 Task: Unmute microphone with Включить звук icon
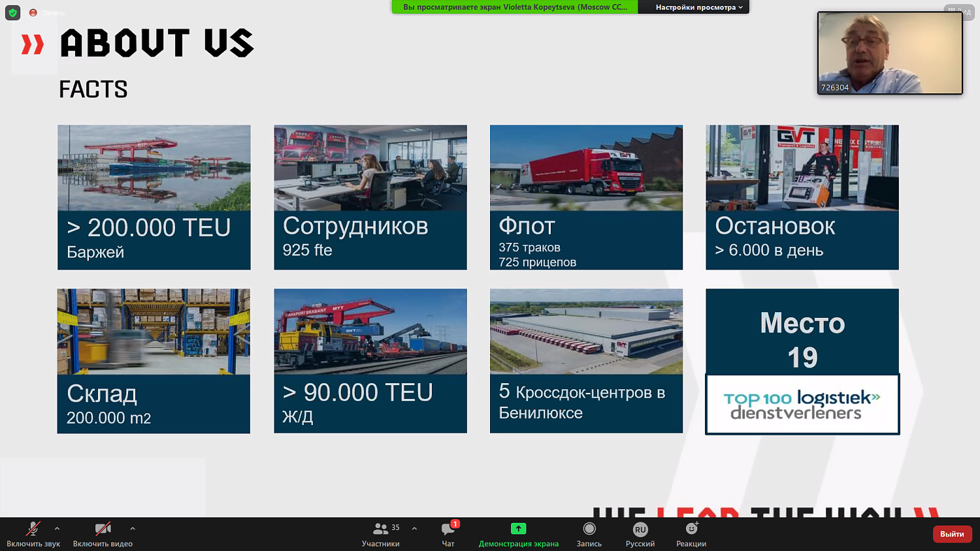33,529
